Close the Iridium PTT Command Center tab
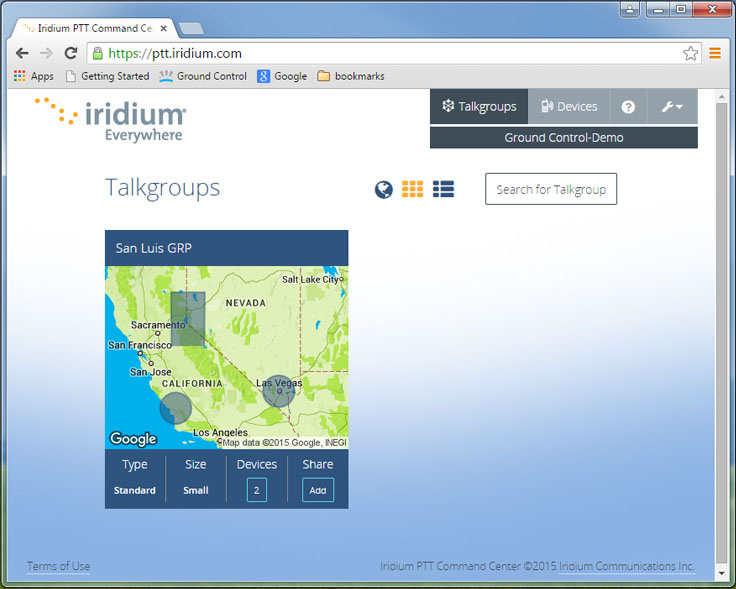Screen dimensions: 736x589 point(163,29)
